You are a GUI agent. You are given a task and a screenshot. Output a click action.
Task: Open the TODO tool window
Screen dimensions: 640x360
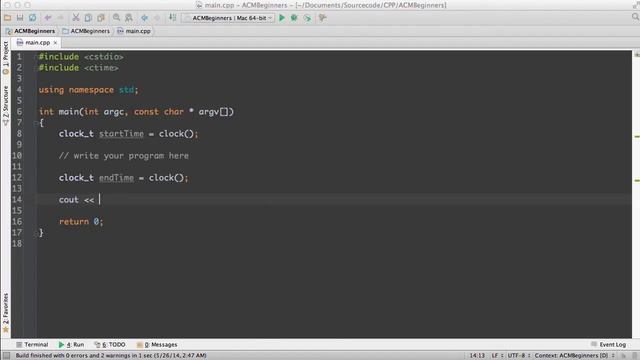point(109,344)
